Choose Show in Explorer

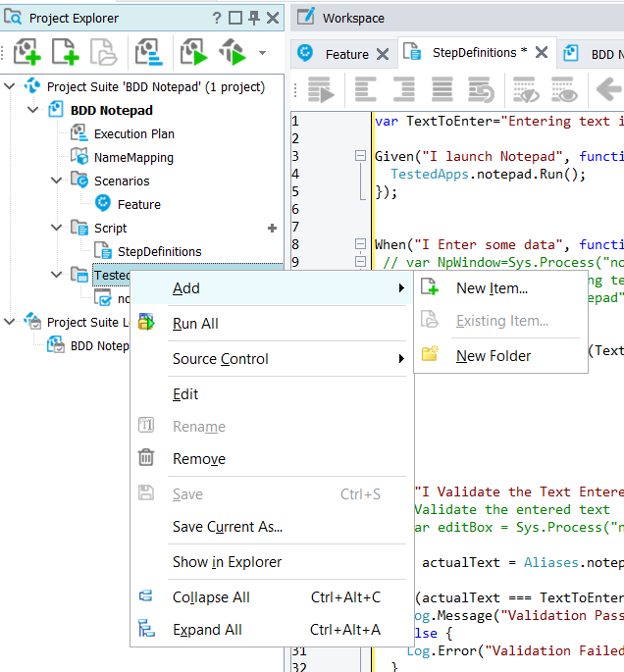272,561
